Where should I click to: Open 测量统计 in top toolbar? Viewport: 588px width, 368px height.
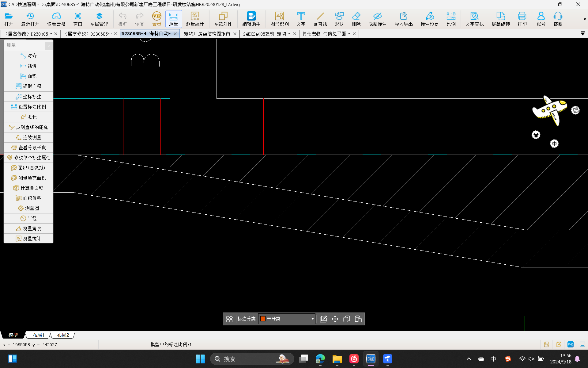pyautogui.click(x=195, y=19)
